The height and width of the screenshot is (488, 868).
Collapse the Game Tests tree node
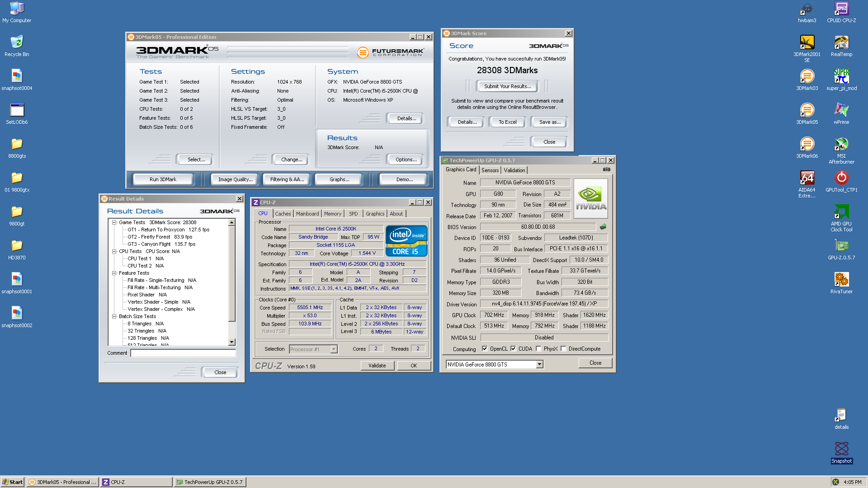114,222
